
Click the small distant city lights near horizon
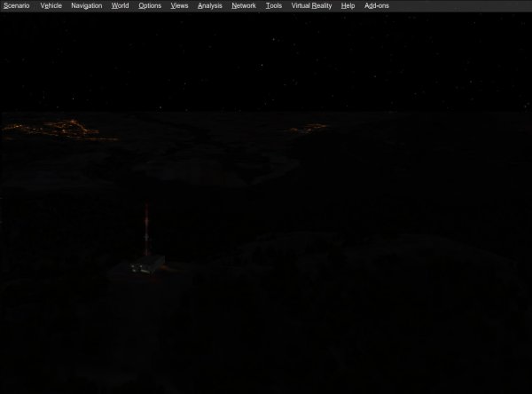pos(308,128)
